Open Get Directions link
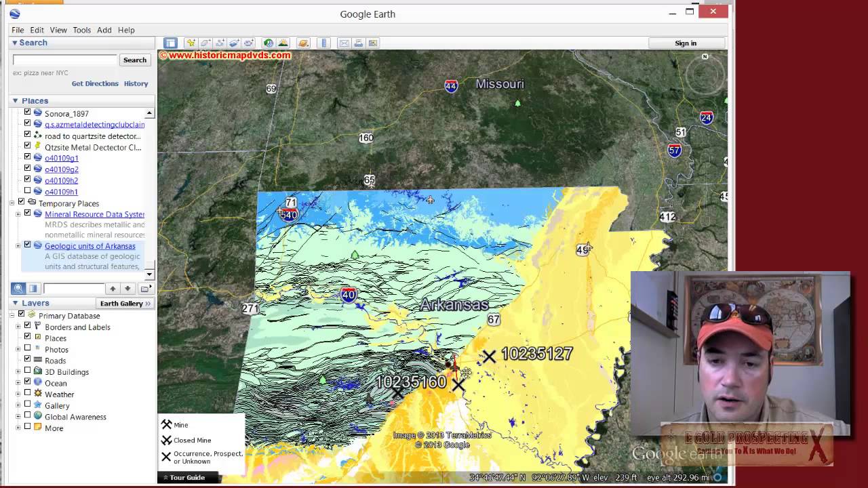This screenshot has width=868, height=488. (x=95, y=83)
